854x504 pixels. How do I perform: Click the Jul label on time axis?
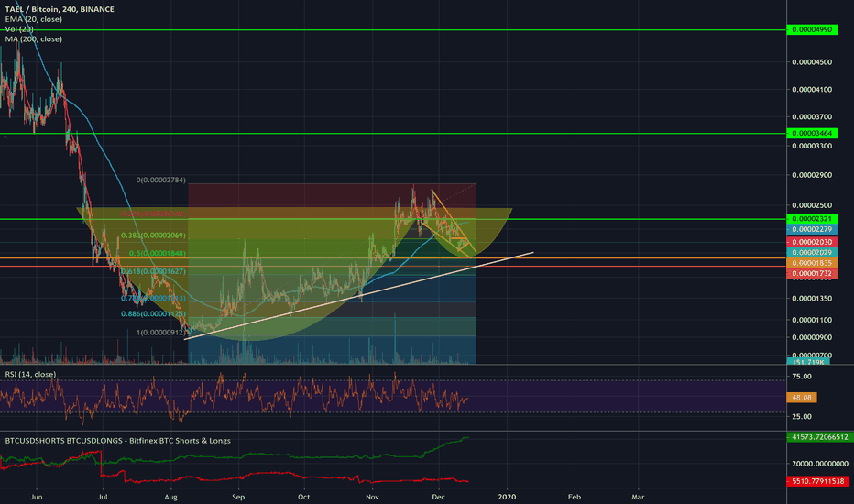coord(103,497)
